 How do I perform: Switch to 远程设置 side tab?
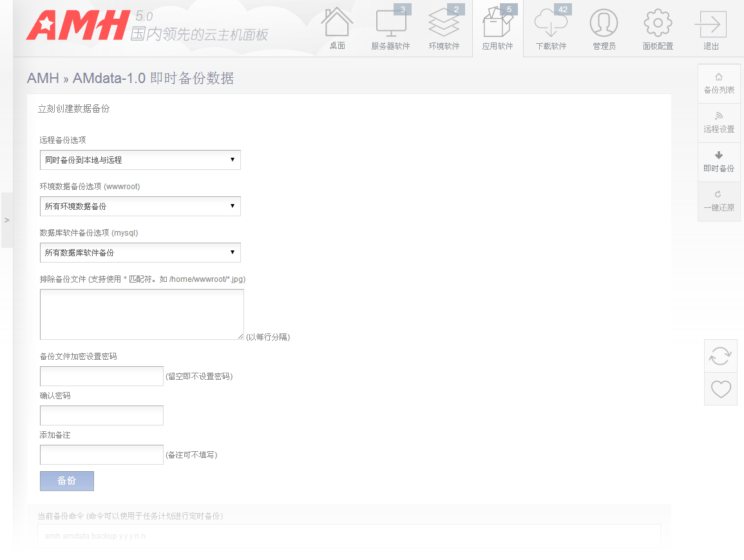[719, 123]
